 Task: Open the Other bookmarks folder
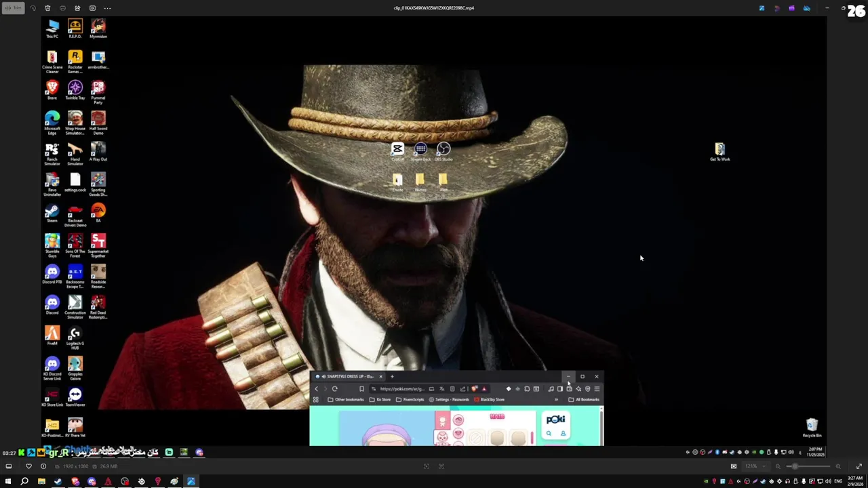346,400
